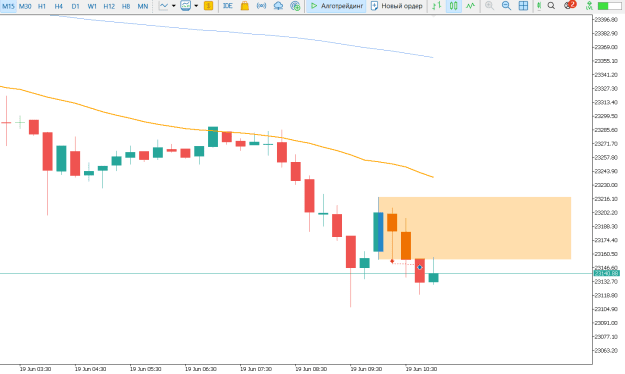Click the zoom out magnifier
Image resolution: width=625 pixels, height=374 pixels.
tap(506, 6)
